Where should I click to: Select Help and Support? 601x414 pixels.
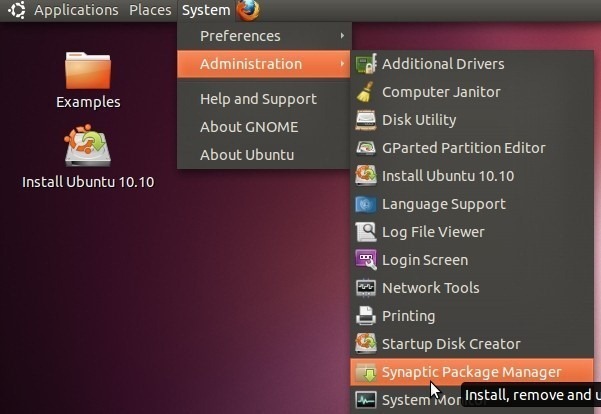coord(258,99)
